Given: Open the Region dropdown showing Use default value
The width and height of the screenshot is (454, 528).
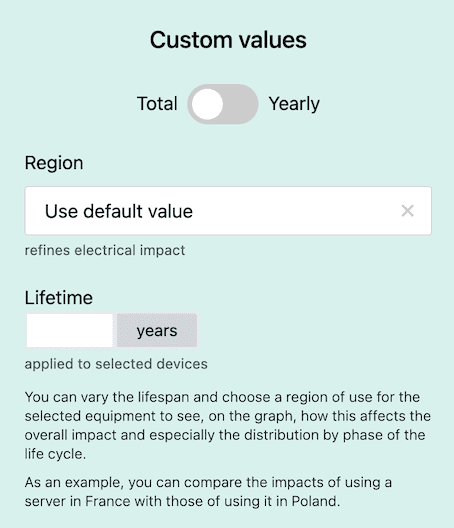Looking at the screenshot, I should pyautogui.click(x=228, y=211).
